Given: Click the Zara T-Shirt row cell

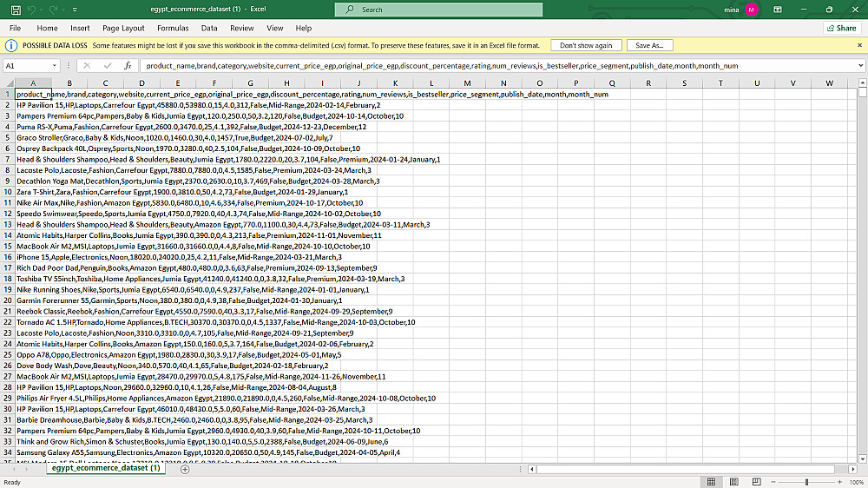Looking at the screenshot, I should click(33, 192).
